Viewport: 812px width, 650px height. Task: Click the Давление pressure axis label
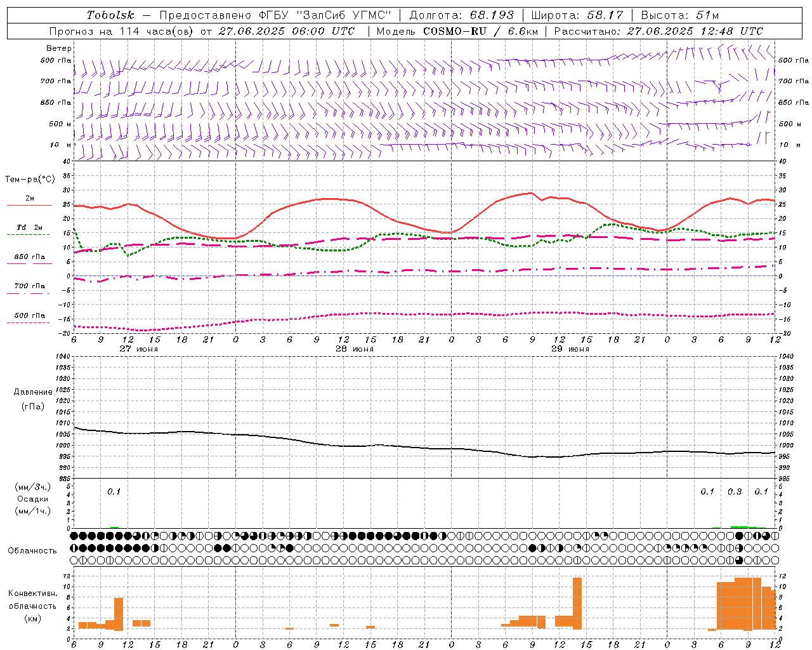(x=33, y=392)
